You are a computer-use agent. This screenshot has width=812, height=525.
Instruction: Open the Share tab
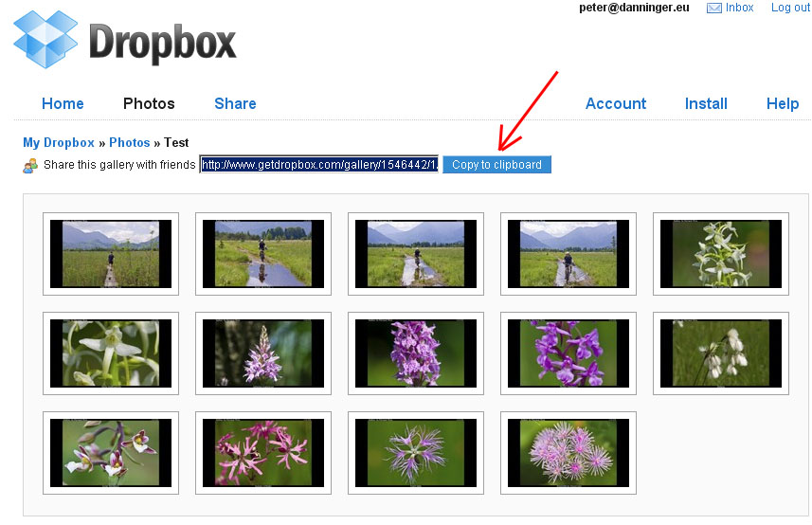pos(235,103)
